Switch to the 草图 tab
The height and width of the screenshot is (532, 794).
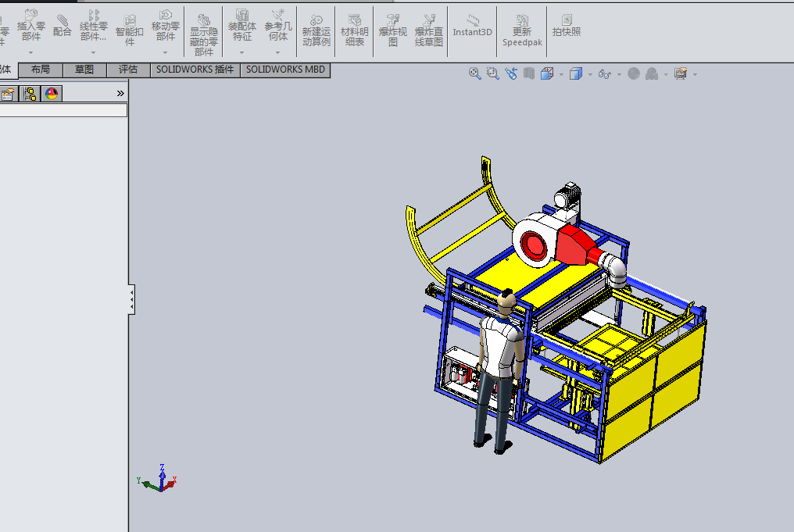(x=84, y=70)
